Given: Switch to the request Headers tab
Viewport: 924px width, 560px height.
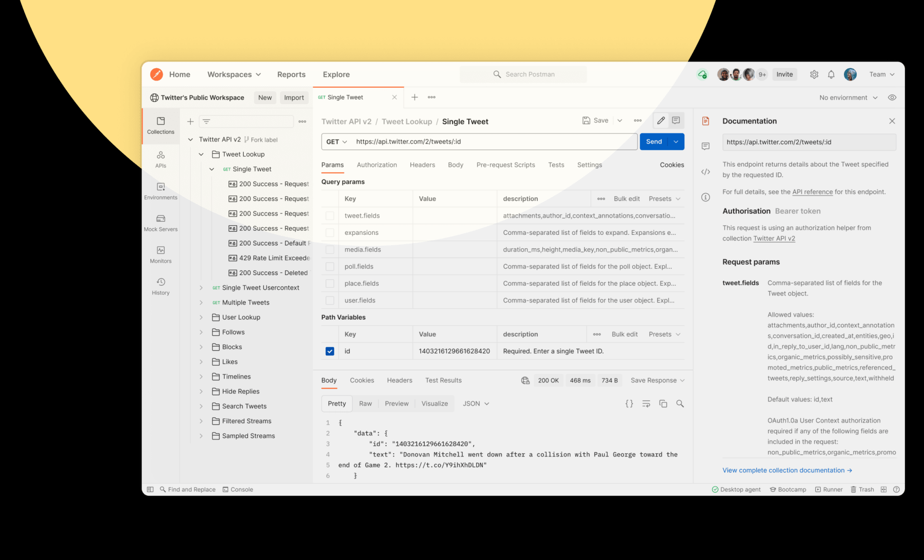Looking at the screenshot, I should pos(422,165).
